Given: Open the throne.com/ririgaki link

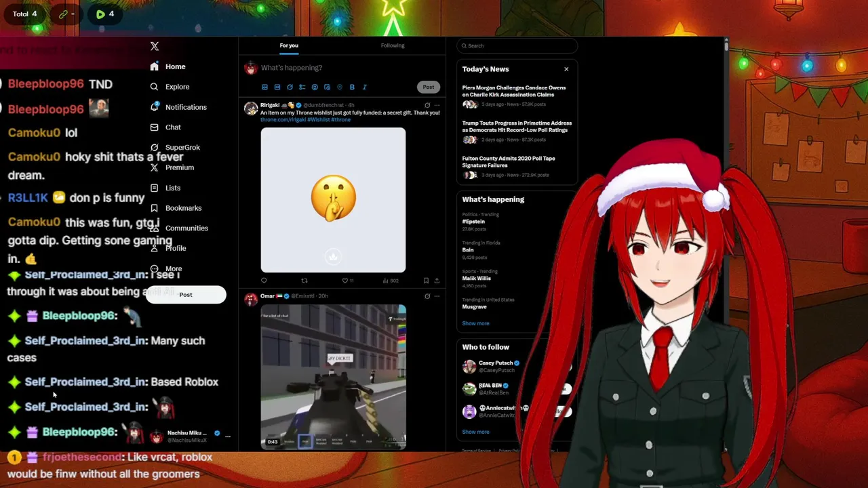Looking at the screenshot, I should click(283, 119).
